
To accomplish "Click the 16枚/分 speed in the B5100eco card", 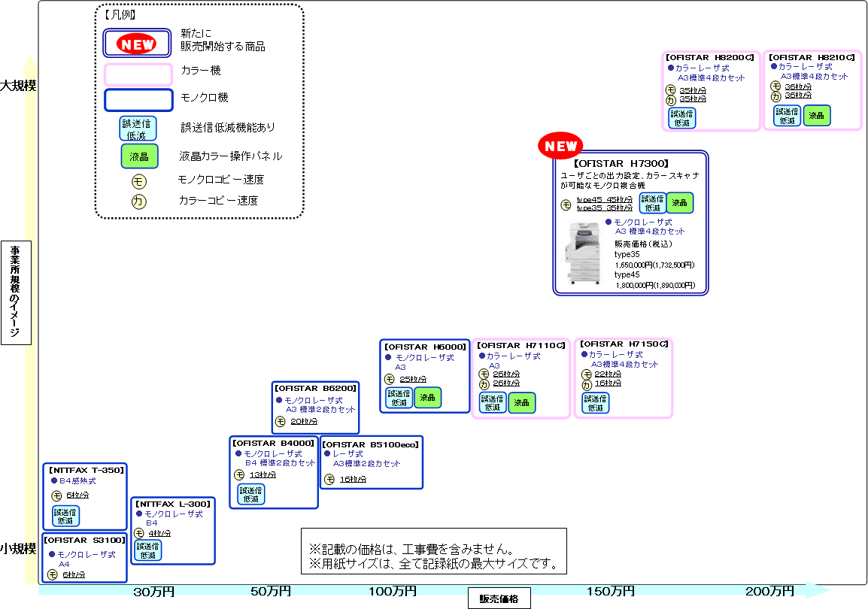I will 354,479.
